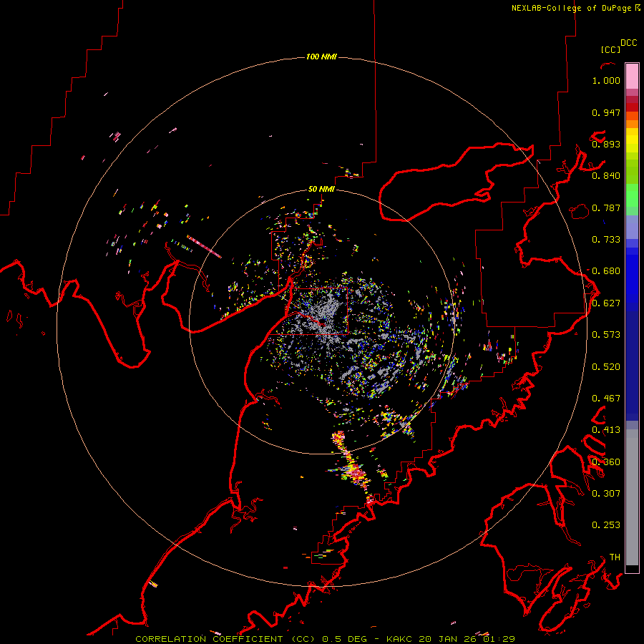Select the large gray color bar segment
Screen dimensions: 644x644
tap(632, 501)
